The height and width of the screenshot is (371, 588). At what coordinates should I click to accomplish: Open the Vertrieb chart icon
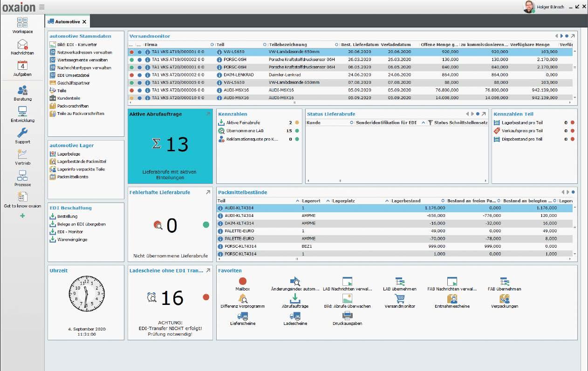(22, 155)
